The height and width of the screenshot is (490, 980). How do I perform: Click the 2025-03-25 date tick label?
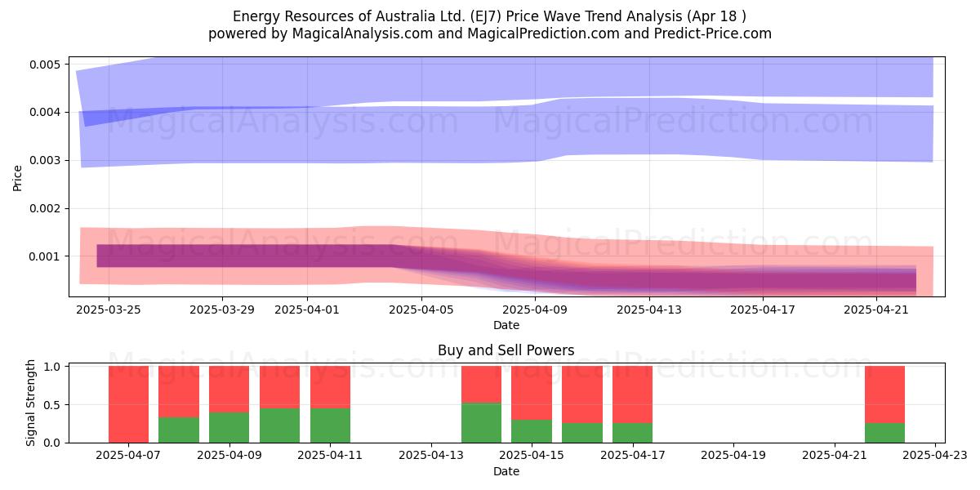point(109,310)
